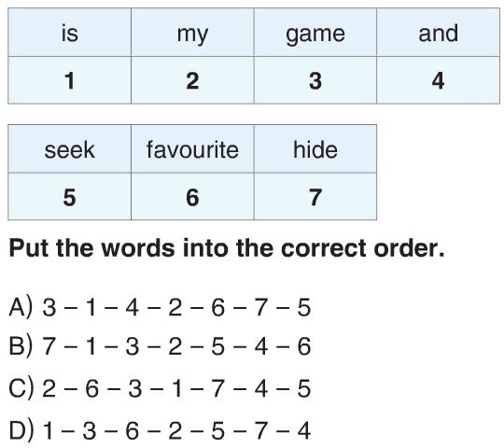Viewport: 504px width, 448px height.
Task: Select answer option A
Action: tap(160, 308)
